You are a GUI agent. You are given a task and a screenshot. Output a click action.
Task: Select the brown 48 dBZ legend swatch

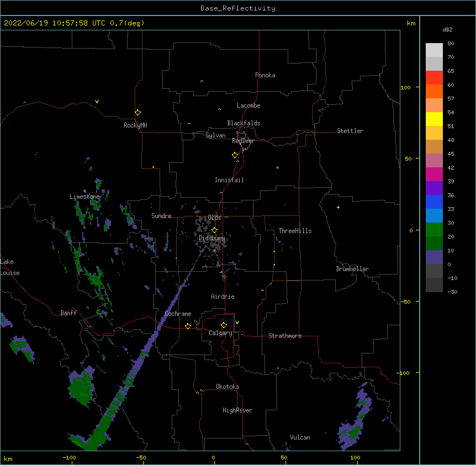[x=434, y=146]
